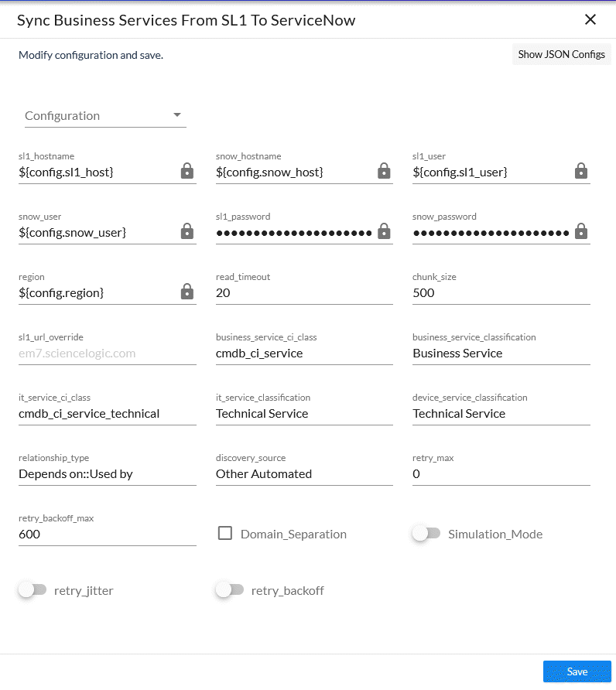Click Show JSON Configs button
Screen dimensions: 616x690
[x=561, y=55]
